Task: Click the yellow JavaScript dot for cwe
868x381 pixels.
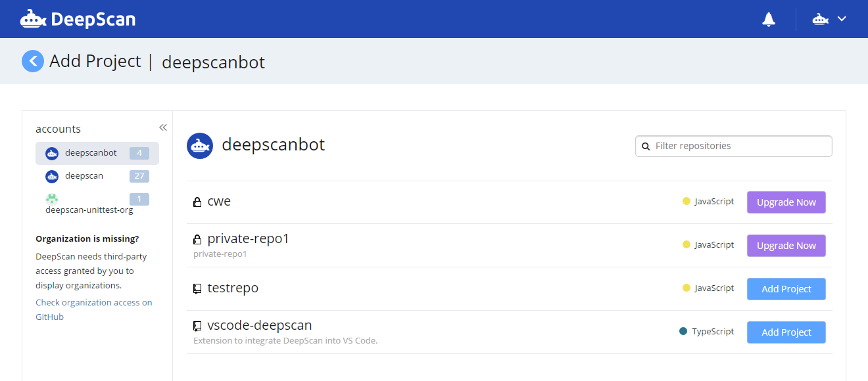Action: point(687,202)
